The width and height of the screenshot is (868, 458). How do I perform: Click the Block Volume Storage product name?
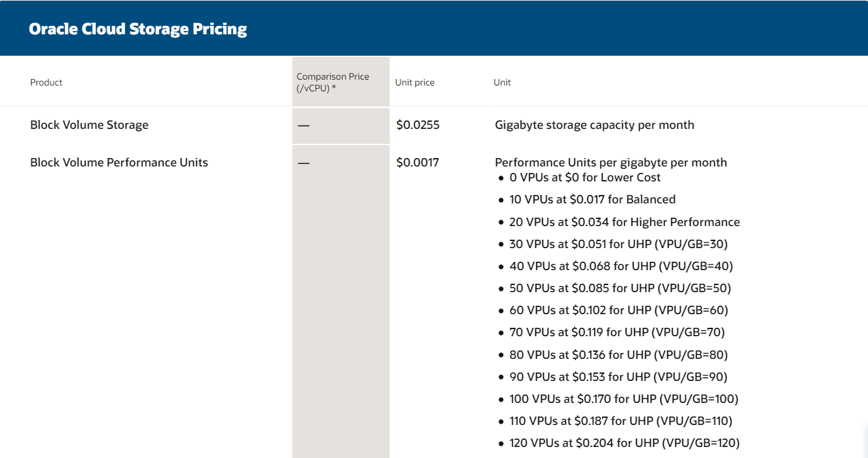pos(89,125)
